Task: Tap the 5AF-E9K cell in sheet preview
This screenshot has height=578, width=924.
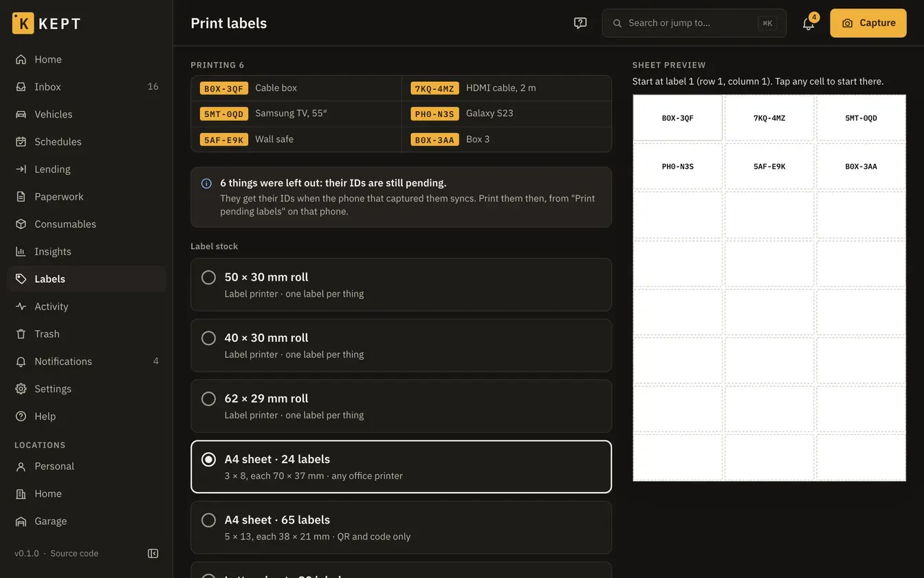Action: [769, 167]
